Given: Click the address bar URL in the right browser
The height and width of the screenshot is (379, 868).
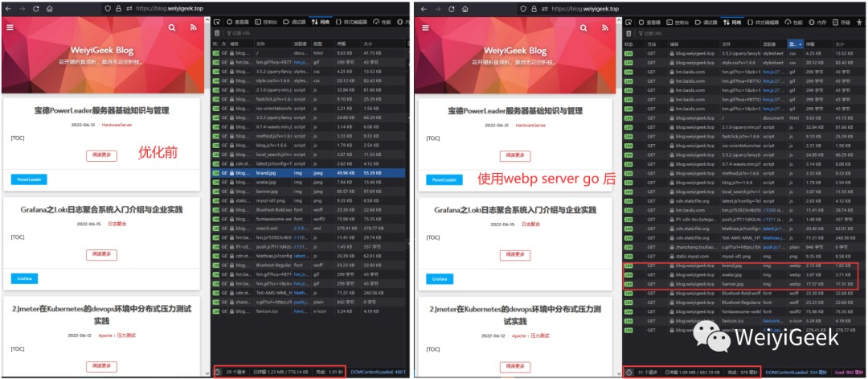Looking at the screenshot, I should click(586, 9).
